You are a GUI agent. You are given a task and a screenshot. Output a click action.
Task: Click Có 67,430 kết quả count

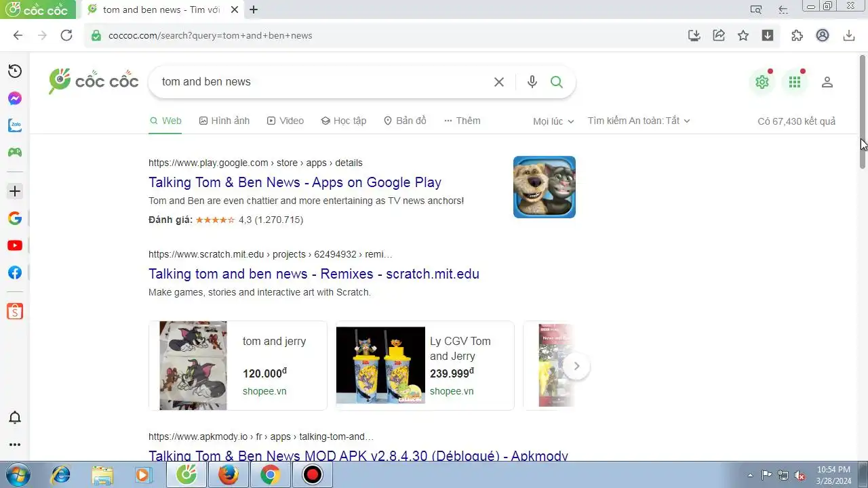(x=796, y=121)
